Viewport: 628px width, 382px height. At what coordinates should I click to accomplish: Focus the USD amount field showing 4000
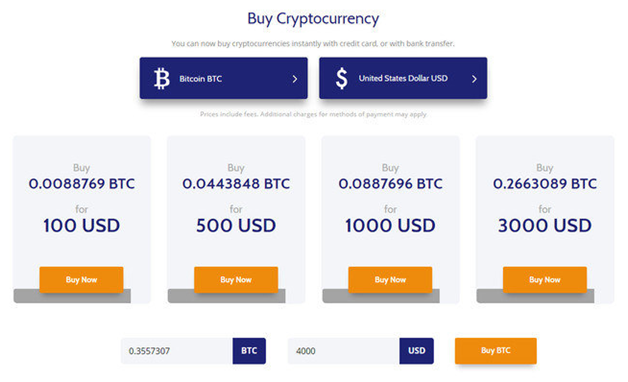pos(344,351)
